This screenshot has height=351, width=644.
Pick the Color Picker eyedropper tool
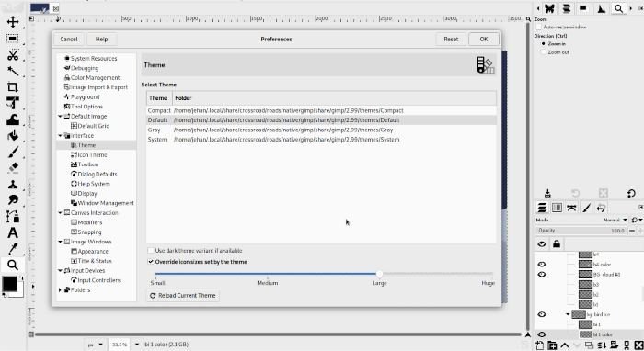(13, 249)
